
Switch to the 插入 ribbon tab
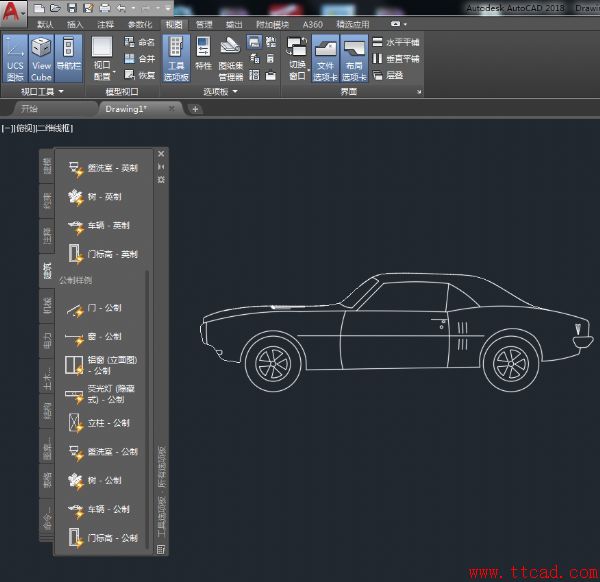point(75,24)
